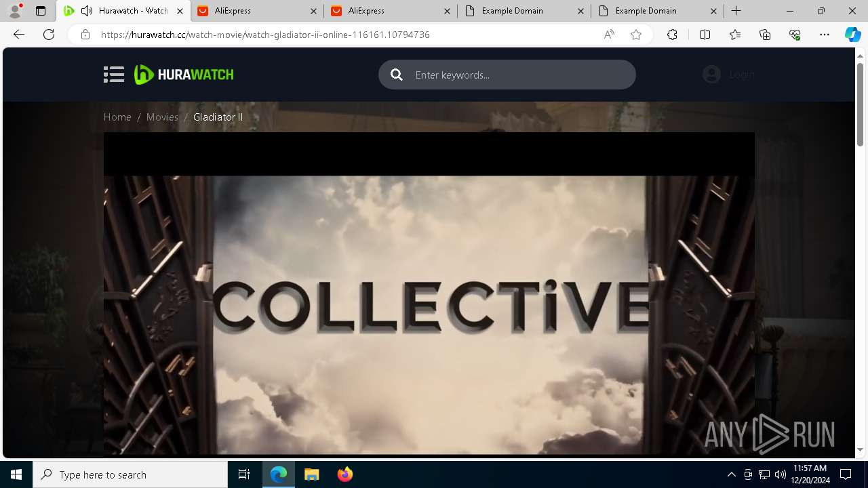Open the tab actions menu icon
Screen dimensions: 868x488
41,11
